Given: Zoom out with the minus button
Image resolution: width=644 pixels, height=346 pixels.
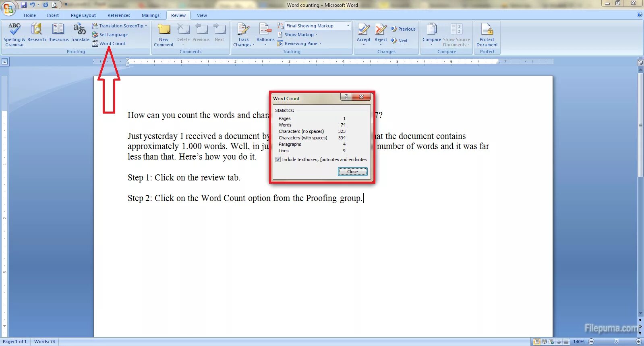Looking at the screenshot, I should click(591, 342).
